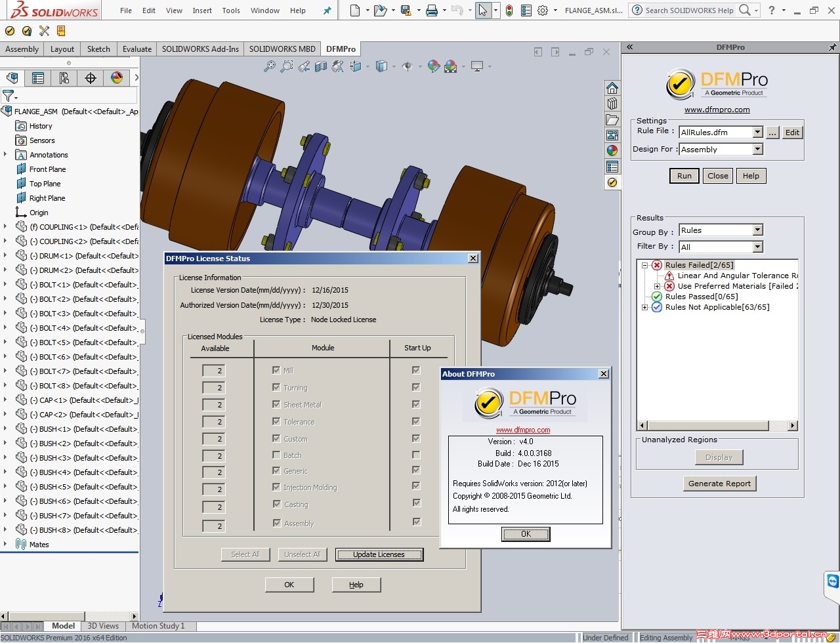Click the Generate Report button
The width and height of the screenshot is (840, 643).
pyautogui.click(x=720, y=484)
